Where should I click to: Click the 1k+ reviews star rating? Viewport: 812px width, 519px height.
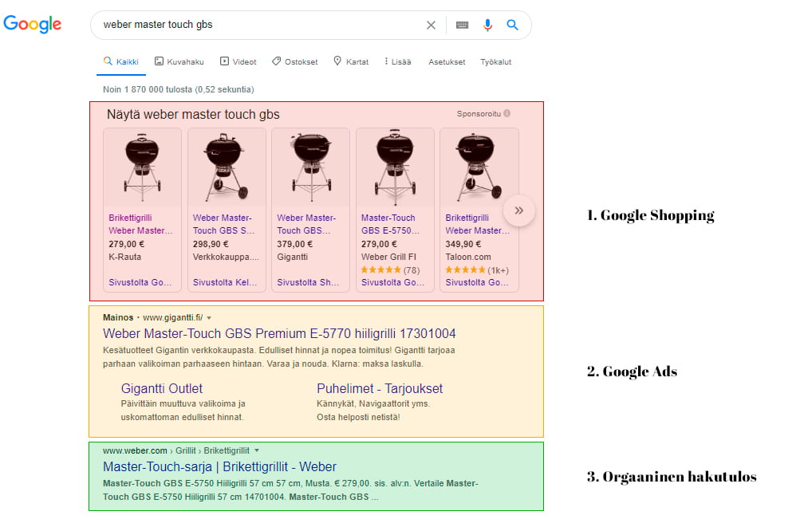coord(477,270)
